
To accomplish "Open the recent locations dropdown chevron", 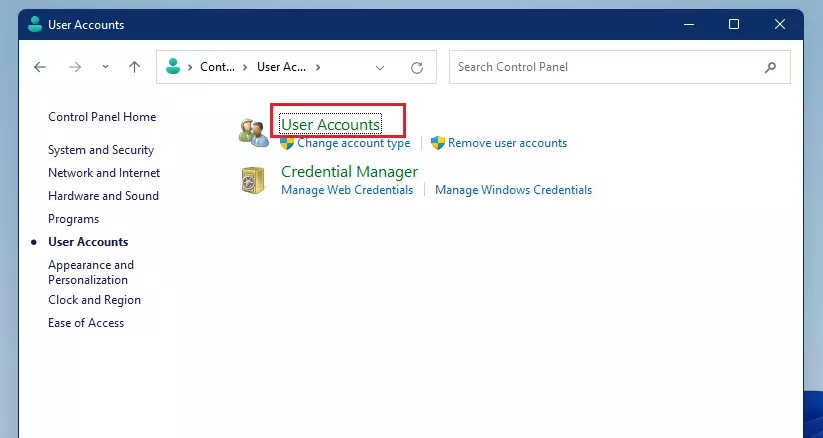I will pyautogui.click(x=105, y=67).
